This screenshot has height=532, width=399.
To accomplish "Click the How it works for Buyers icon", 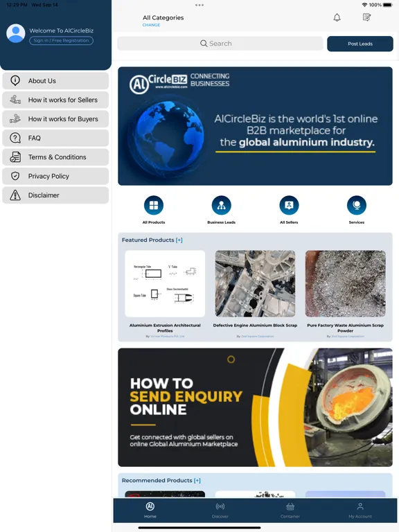I will pyautogui.click(x=15, y=118).
